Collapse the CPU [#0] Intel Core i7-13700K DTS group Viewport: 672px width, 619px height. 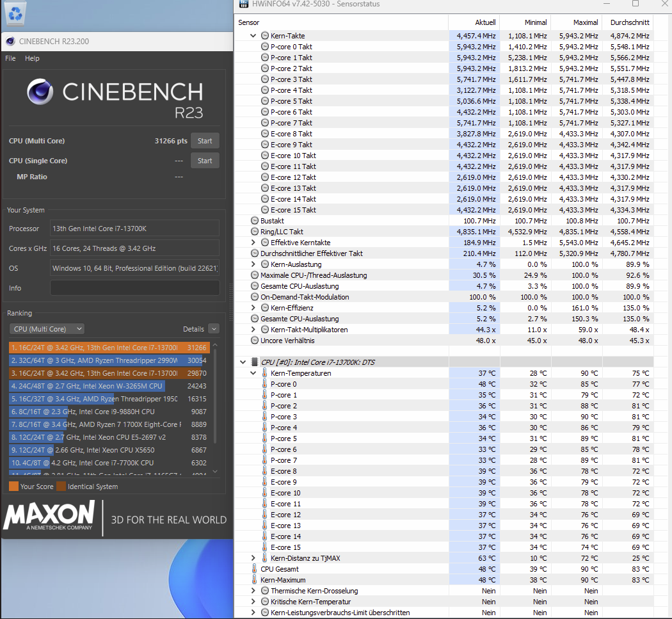[x=243, y=362]
